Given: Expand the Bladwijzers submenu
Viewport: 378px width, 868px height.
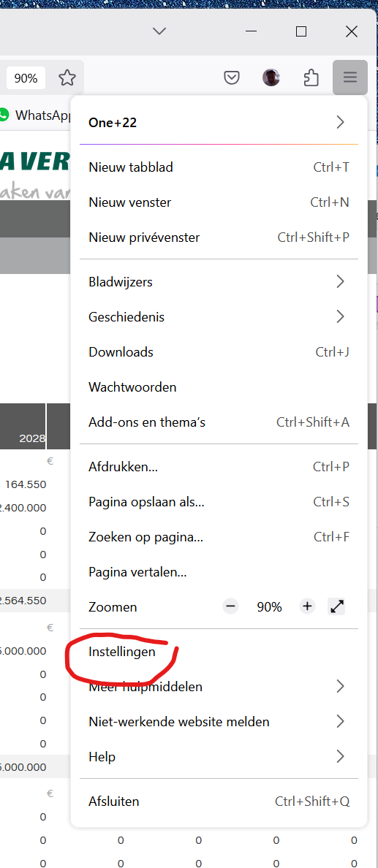Looking at the screenshot, I should click(x=219, y=282).
